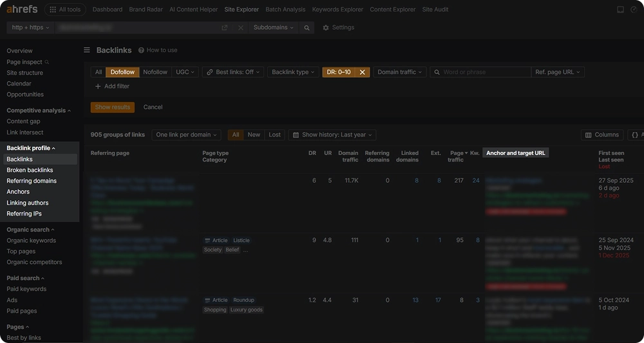The image size is (644, 343).
Task: Show only Lost links
Action: coord(274,135)
